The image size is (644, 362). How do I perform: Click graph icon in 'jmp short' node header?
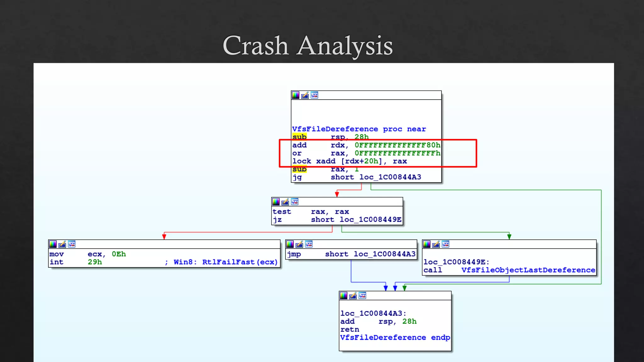(x=309, y=244)
